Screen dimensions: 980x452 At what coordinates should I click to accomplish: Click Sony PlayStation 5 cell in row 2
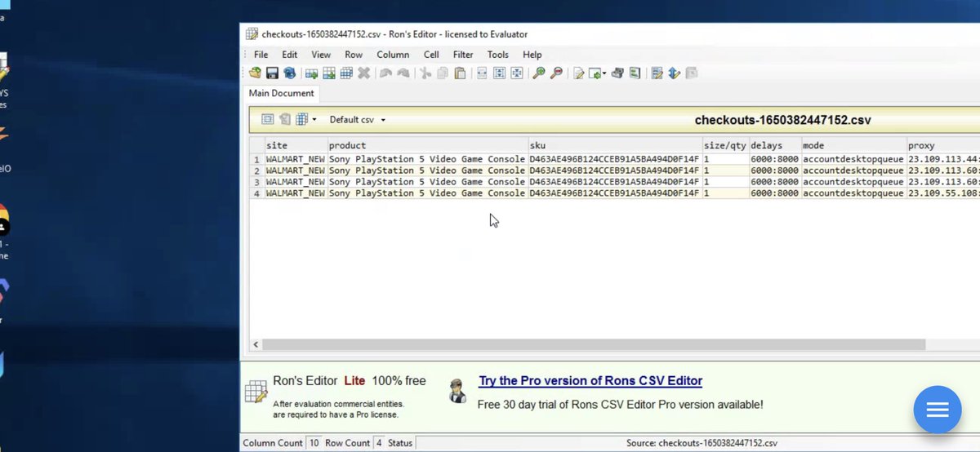point(427,171)
